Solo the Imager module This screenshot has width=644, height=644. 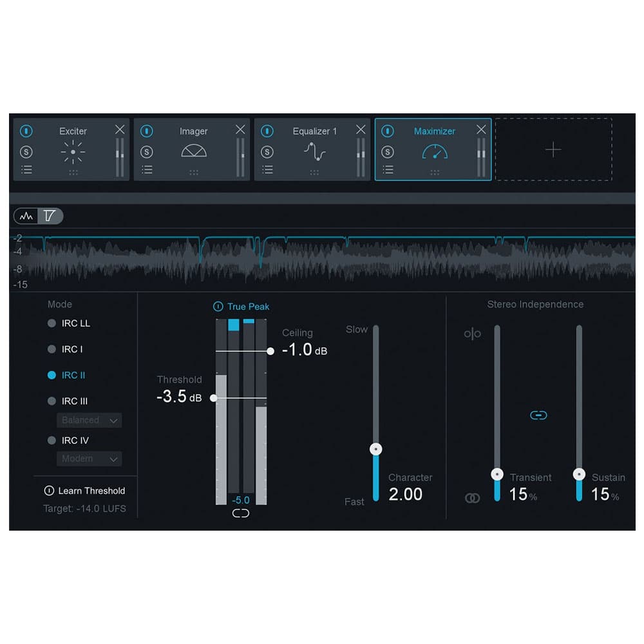coord(147,152)
